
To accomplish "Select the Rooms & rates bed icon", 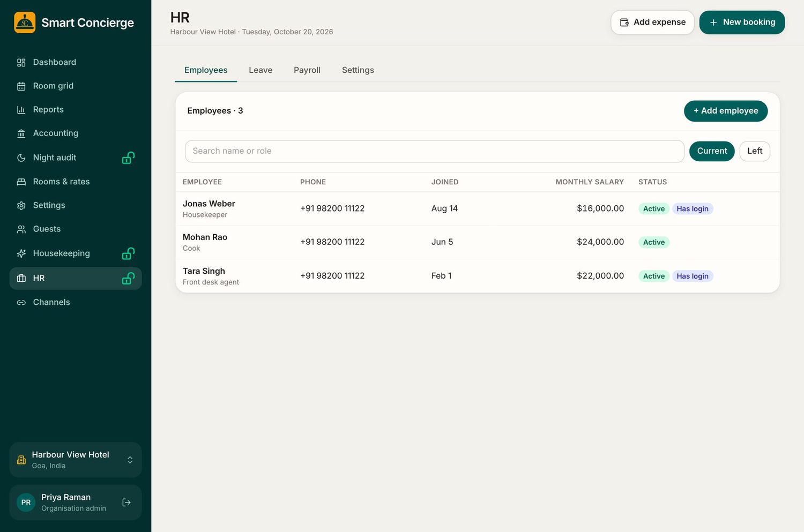I will (x=21, y=182).
